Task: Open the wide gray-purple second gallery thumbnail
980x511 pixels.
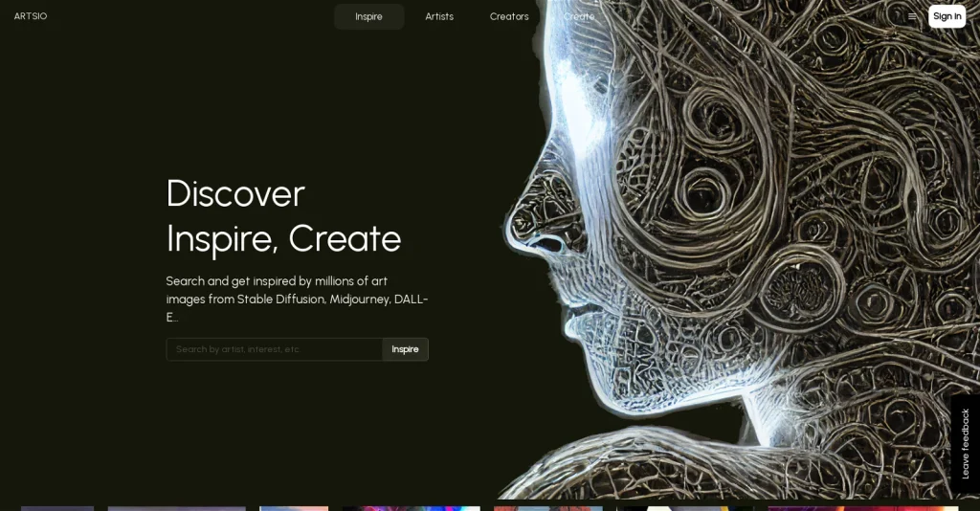Action: (x=176, y=508)
